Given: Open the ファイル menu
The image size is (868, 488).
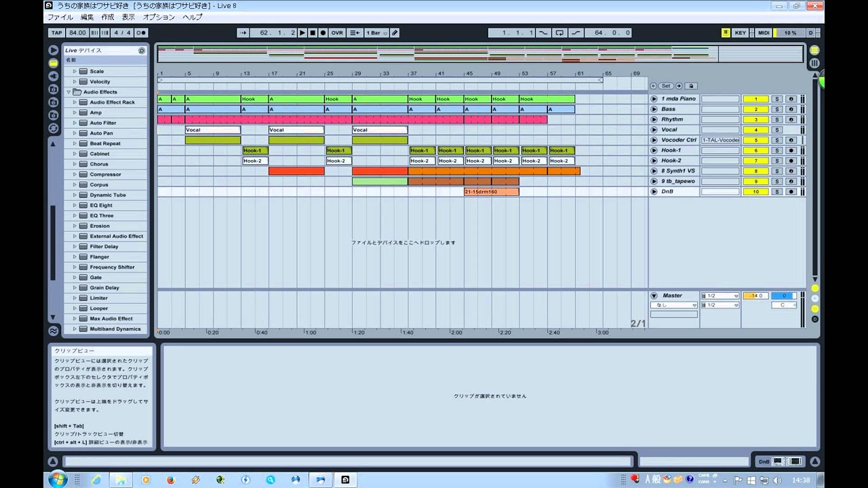Looking at the screenshot, I should (x=60, y=17).
